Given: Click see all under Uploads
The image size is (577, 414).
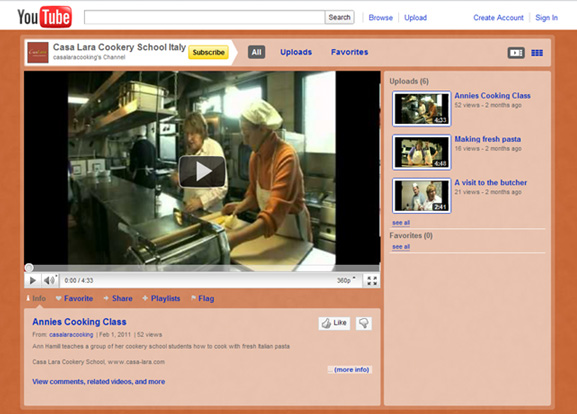Looking at the screenshot, I should coord(401,223).
